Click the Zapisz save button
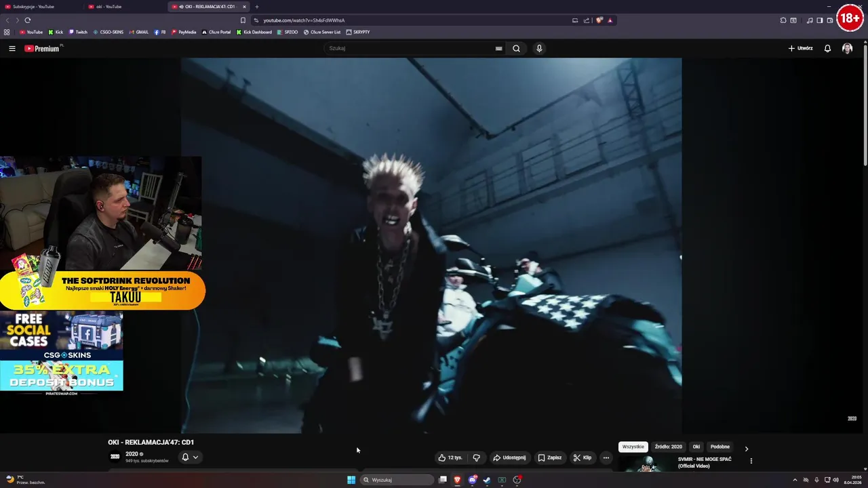This screenshot has width=868, height=488. point(550,457)
